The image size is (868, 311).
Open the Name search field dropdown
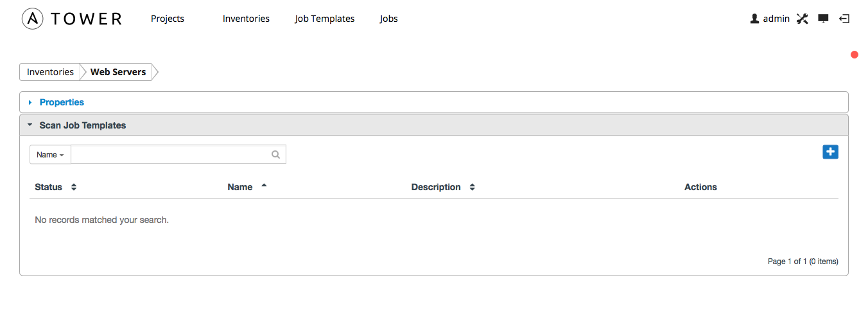[50, 154]
